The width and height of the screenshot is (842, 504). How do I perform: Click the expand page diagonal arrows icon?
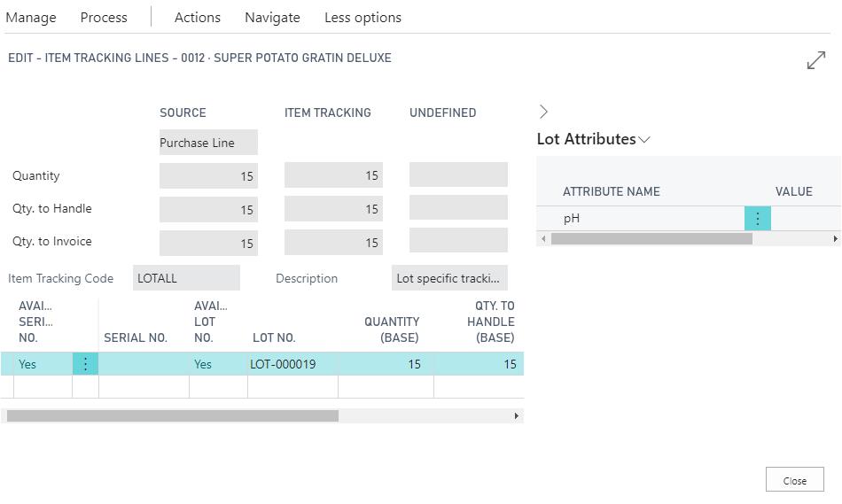pyautogui.click(x=815, y=60)
